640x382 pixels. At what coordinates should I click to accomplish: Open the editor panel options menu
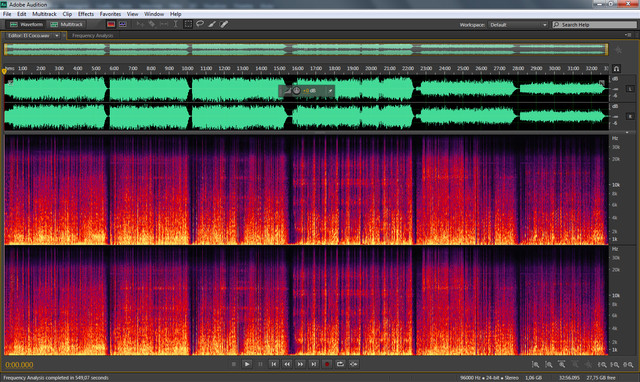tap(628, 35)
